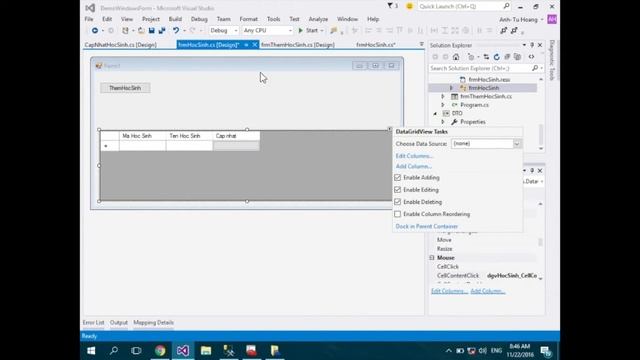Click the Sync with Active Document icon

pos(486,57)
